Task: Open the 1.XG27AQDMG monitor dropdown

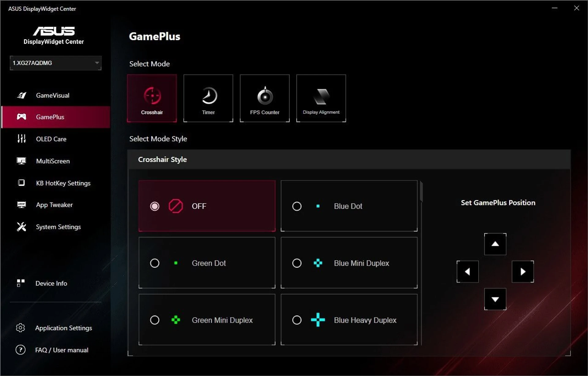Action: 55,63
